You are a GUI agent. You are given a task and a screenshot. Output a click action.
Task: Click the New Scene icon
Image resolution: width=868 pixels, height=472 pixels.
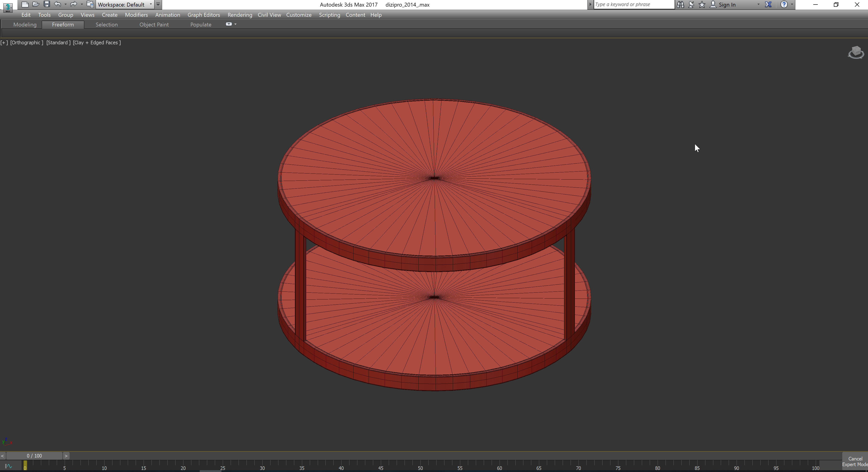(25, 4)
